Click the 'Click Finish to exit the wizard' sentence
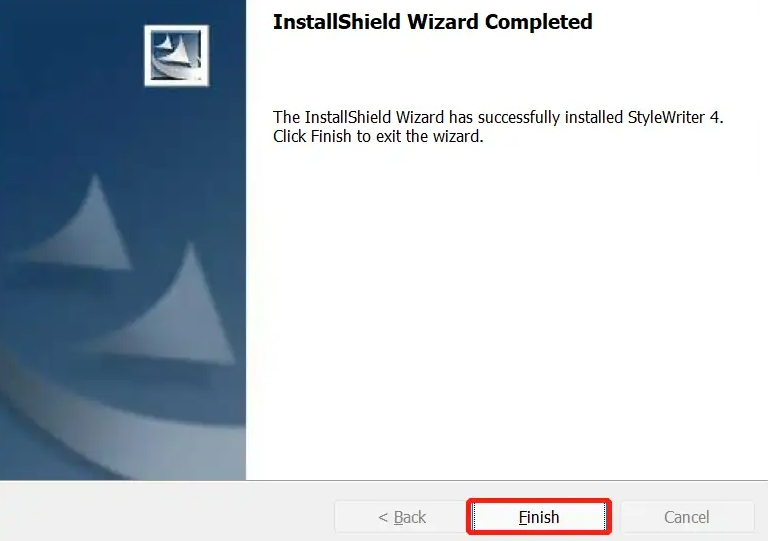The image size is (768, 541). (378, 136)
